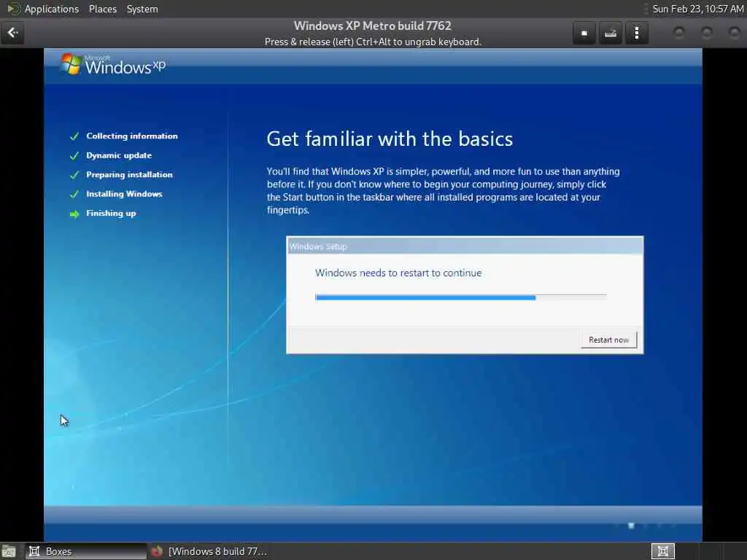Click the Windows Setup progress bar

461,297
